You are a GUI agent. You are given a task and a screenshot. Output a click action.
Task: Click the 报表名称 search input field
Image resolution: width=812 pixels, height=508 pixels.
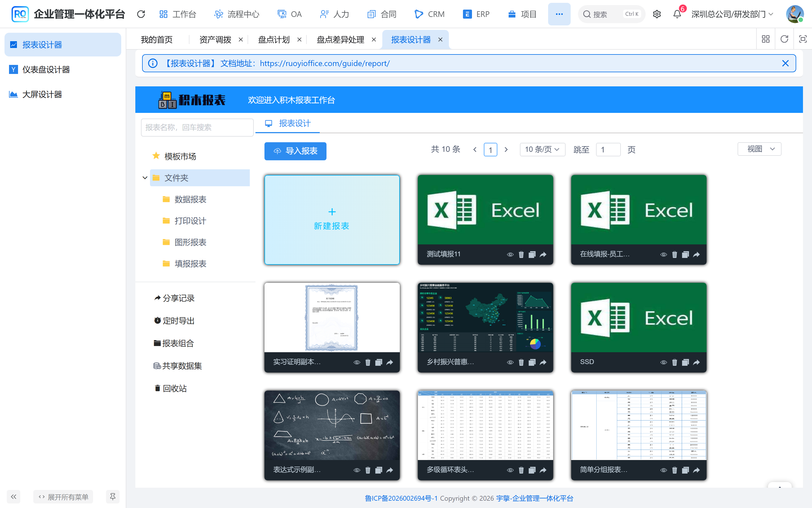coord(197,127)
